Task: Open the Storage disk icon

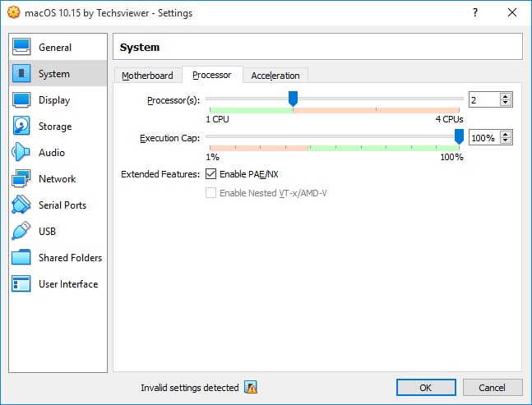Action: point(22,127)
